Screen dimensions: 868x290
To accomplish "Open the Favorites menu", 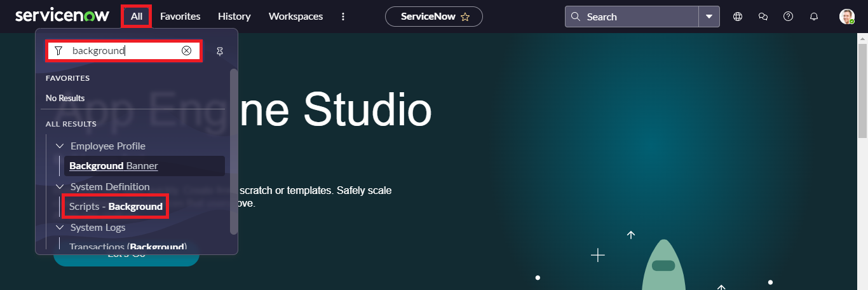I will point(180,17).
